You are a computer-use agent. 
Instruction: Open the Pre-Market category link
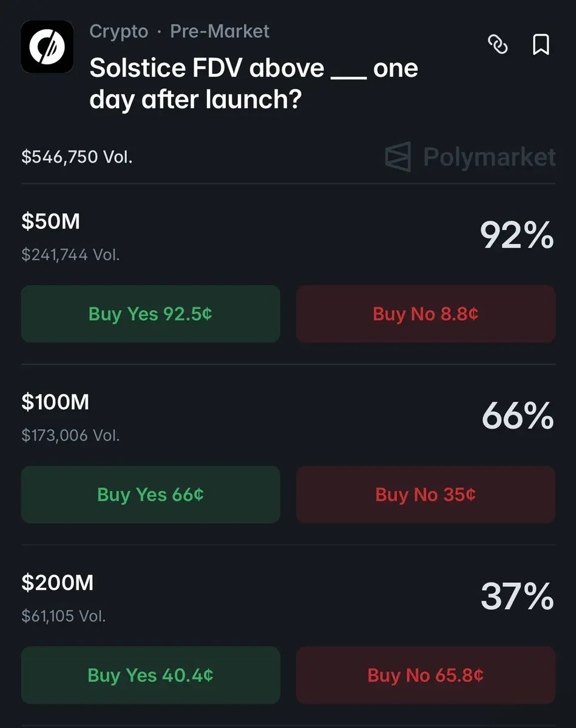click(220, 32)
